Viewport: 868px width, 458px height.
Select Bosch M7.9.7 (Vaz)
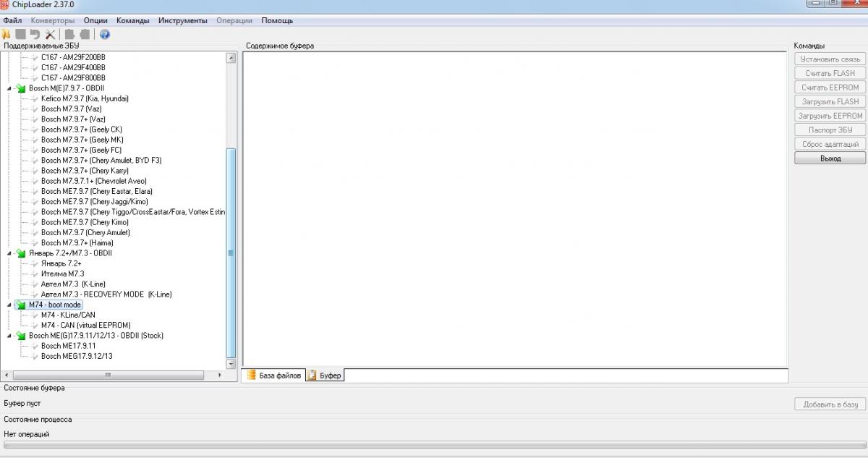click(x=71, y=109)
